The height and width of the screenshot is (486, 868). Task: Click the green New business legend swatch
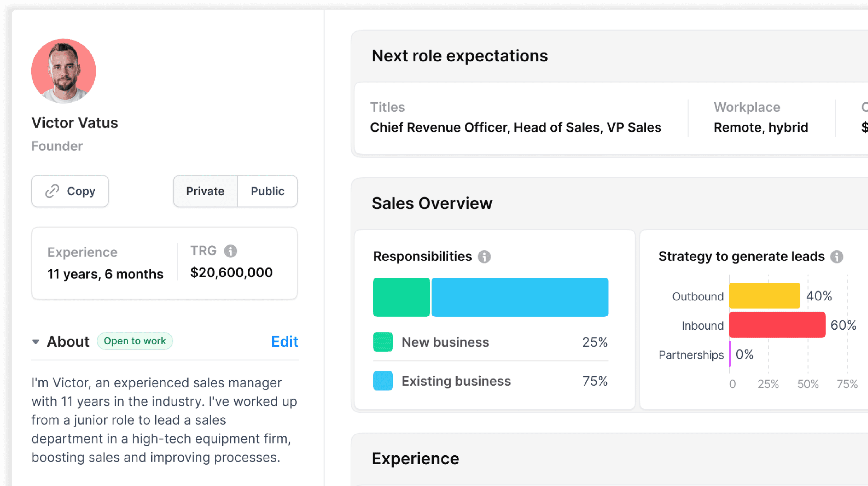click(x=383, y=342)
